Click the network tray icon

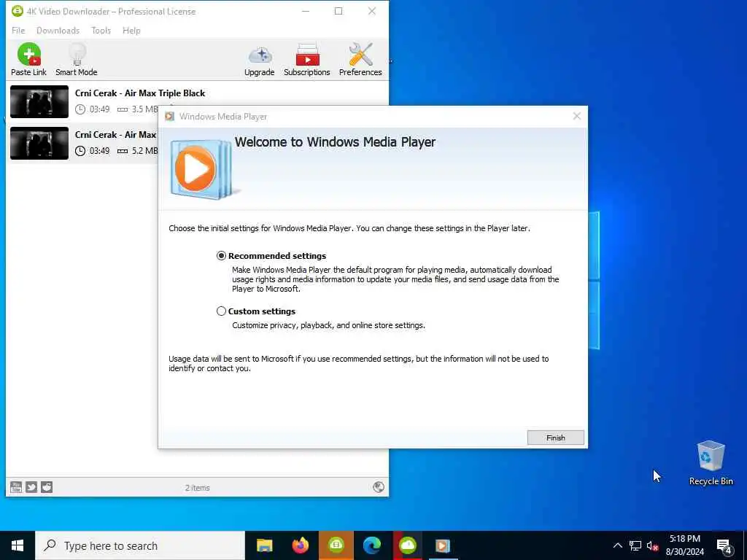pos(635,545)
